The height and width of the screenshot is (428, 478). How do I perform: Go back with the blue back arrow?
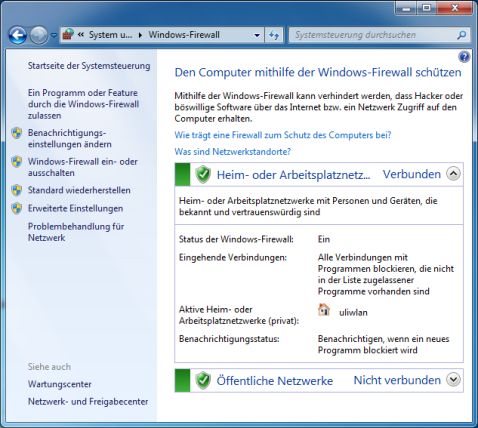(x=17, y=35)
